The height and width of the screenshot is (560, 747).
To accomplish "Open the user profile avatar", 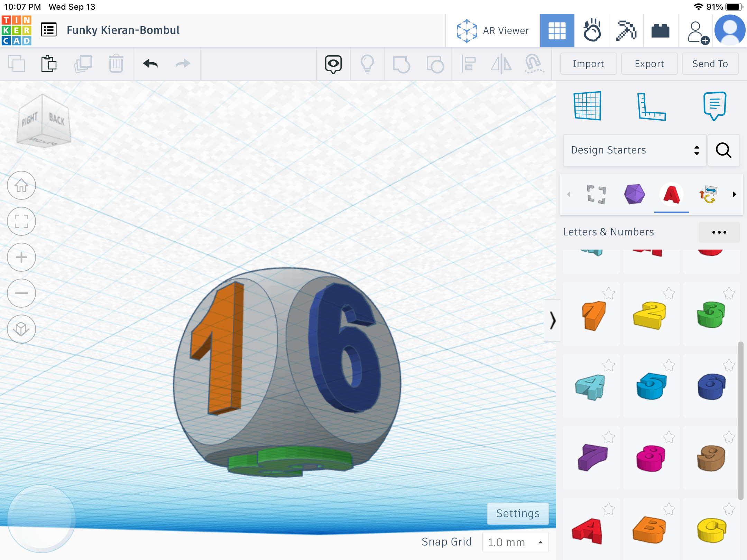I will pos(730,30).
